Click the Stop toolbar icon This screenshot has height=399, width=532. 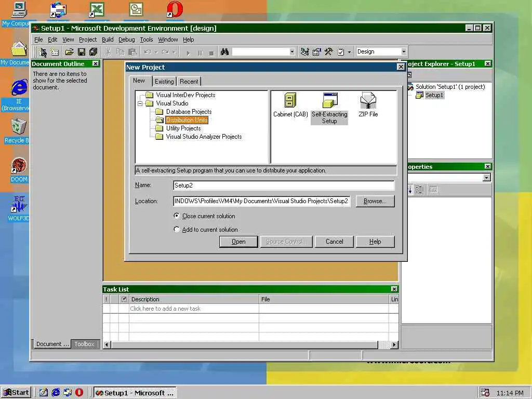click(x=211, y=52)
